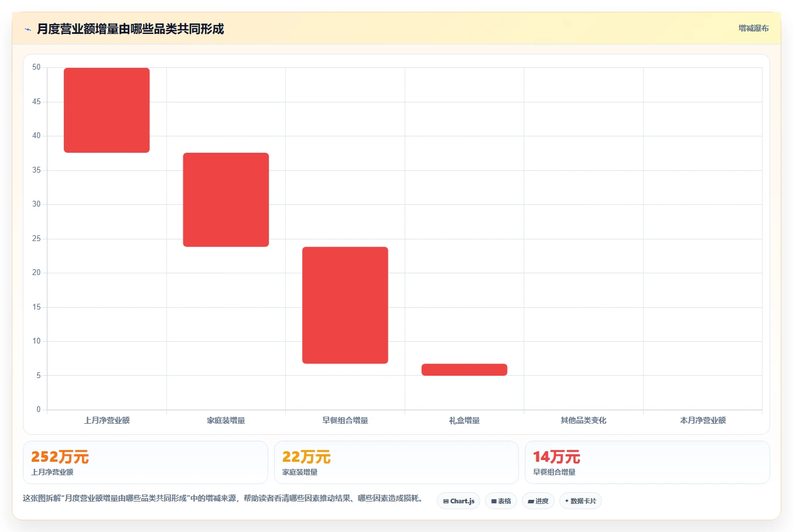The image size is (793, 532).
Task: Click y-axis value 0
Action: pos(39,410)
